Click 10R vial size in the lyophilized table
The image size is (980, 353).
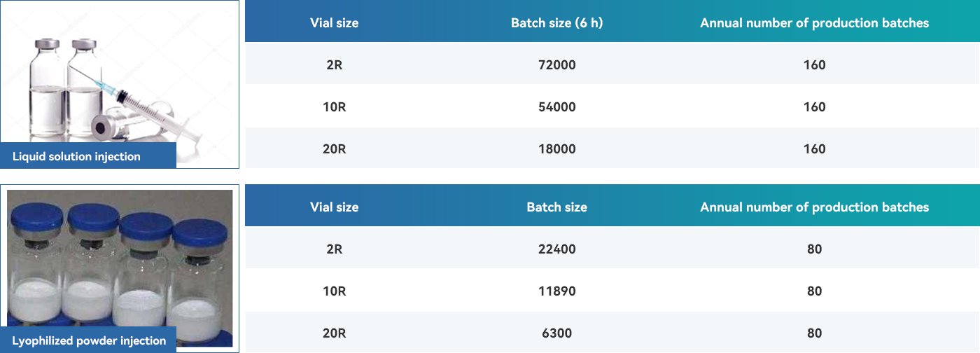334,291
